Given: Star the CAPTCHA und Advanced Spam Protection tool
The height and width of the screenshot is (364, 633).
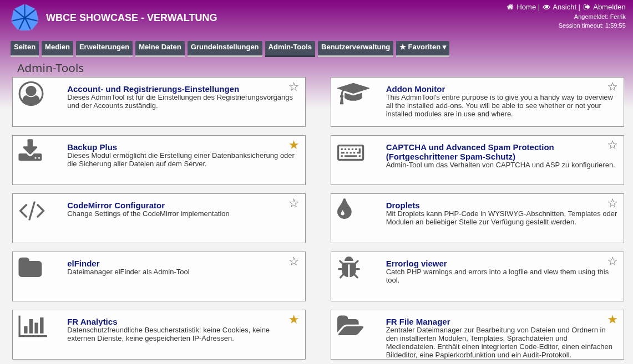Looking at the screenshot, I should pyautogui.click(x=612, y=145).
